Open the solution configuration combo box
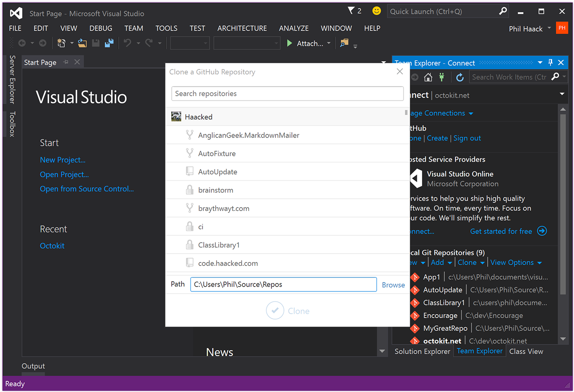 point(190,43)
